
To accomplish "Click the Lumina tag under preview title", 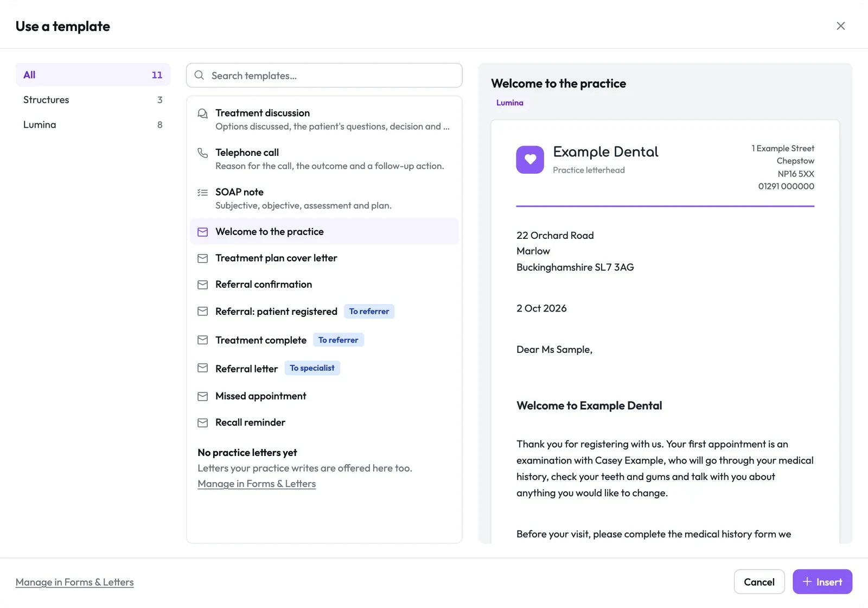I will click(x=510, y=103).
